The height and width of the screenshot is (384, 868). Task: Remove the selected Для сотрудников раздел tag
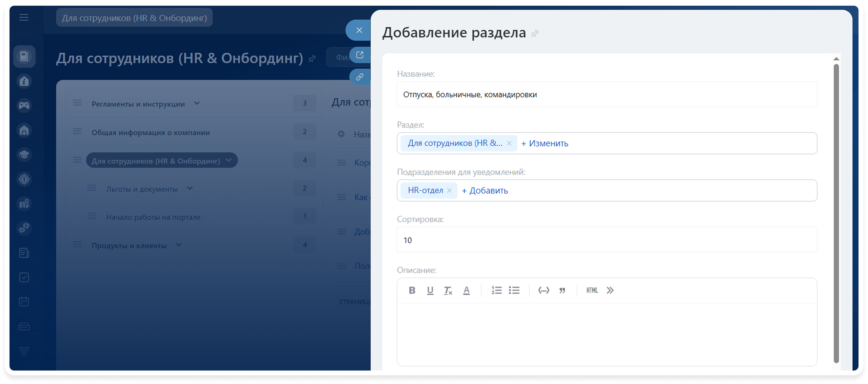pos(509,143)
